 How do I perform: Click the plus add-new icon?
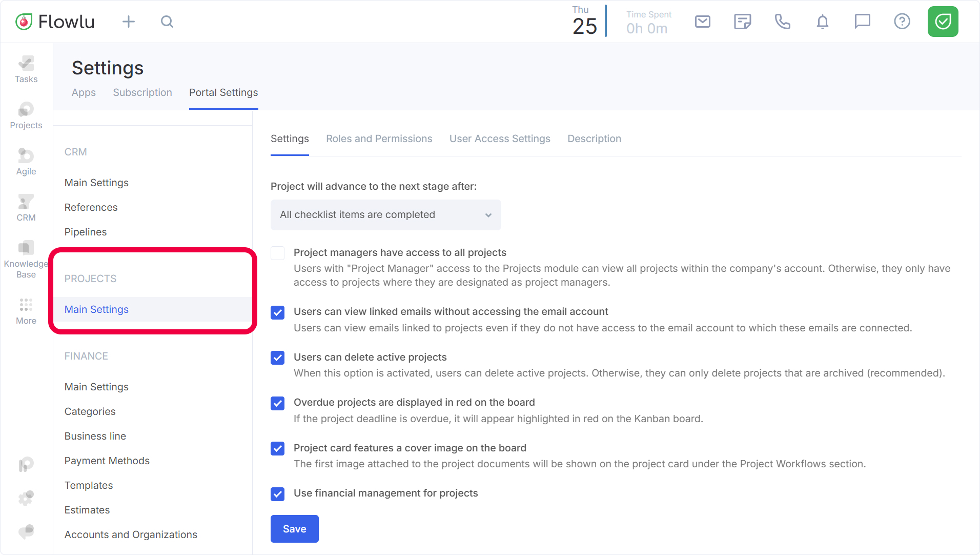click(x=129, y=22)
